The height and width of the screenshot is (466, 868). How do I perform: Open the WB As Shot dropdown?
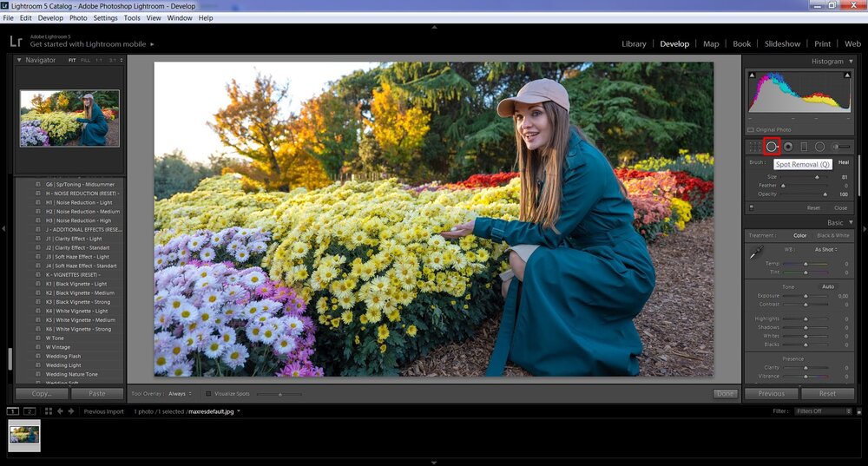[x=825, y=249]
